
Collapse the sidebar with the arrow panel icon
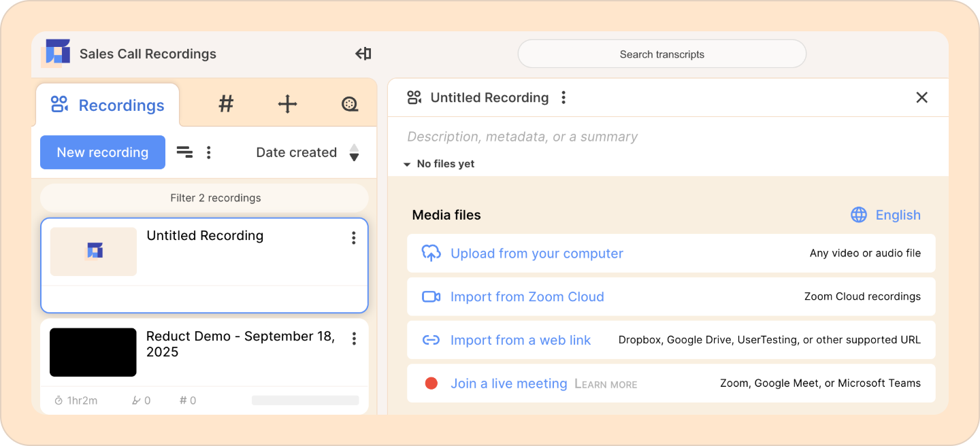click(363, 54)
